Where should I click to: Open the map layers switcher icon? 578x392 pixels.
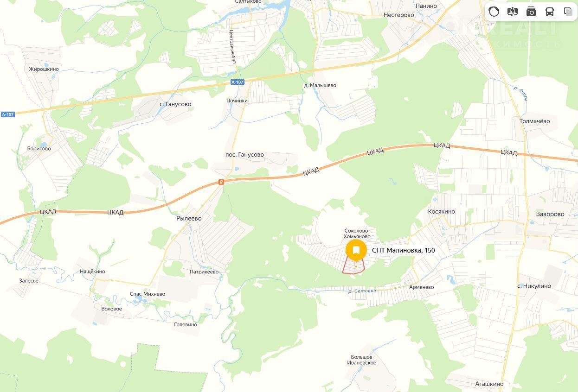568,12
